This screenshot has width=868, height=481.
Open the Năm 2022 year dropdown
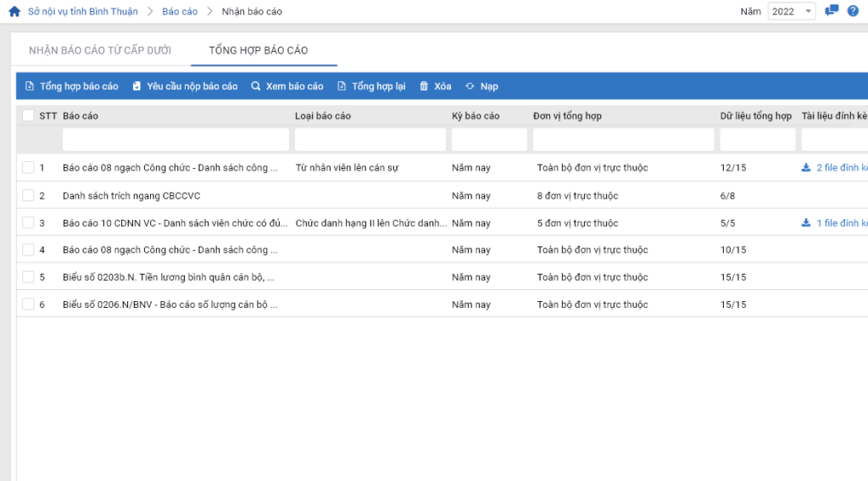791,12
